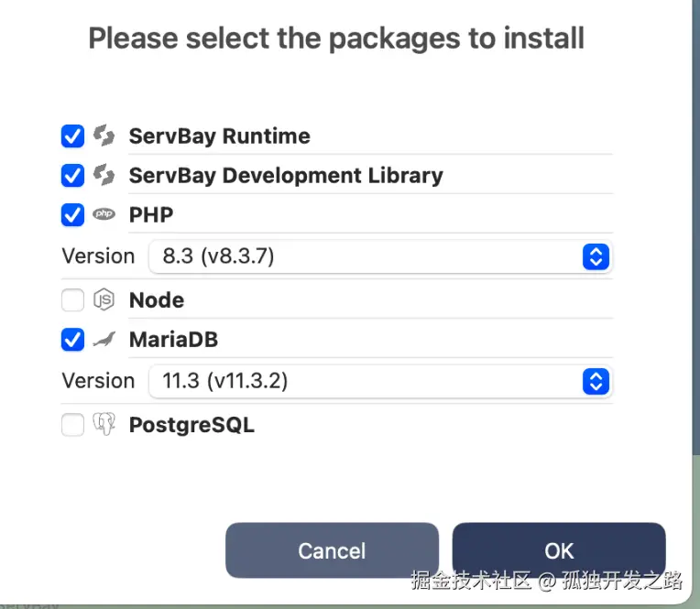Confirm installation with the OK button
Image resolution: width=700 pixels, height=609 pixels.
pos(559,550)
